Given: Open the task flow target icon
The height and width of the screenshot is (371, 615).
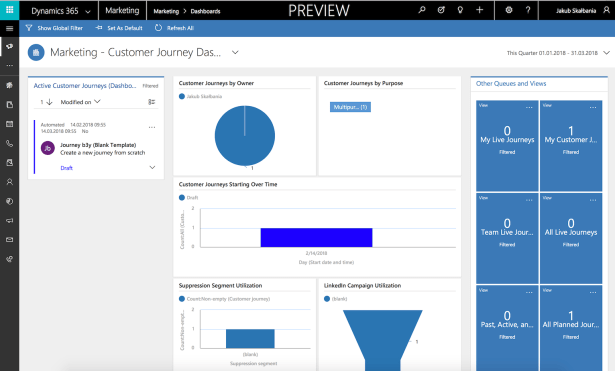Looking at the screenshot, I should pos(441,10).
